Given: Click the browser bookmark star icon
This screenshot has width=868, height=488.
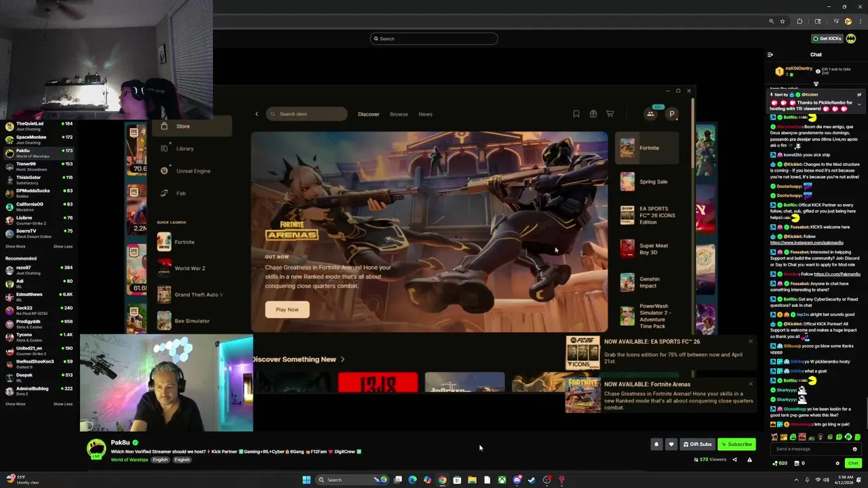Looking at the screenshot, I should (x=783, y=22).
